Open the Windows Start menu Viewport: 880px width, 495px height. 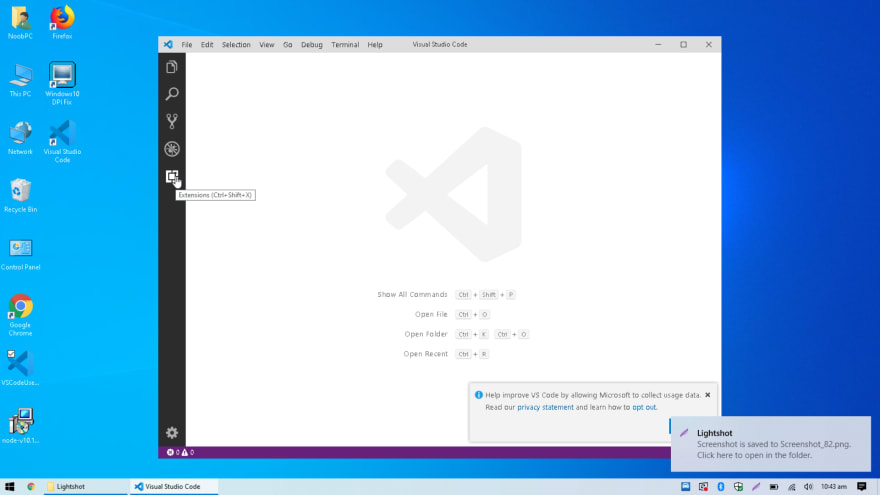(x=10, y=487)
